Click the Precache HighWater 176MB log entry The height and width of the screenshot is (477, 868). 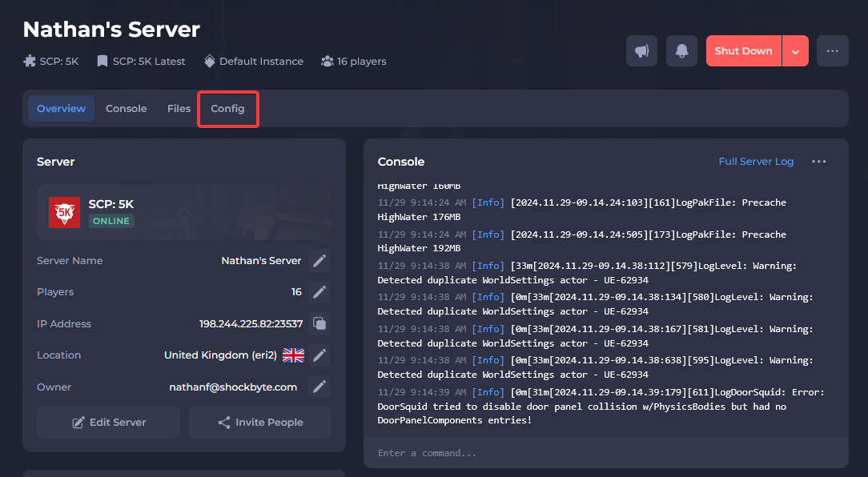point(582,210)
